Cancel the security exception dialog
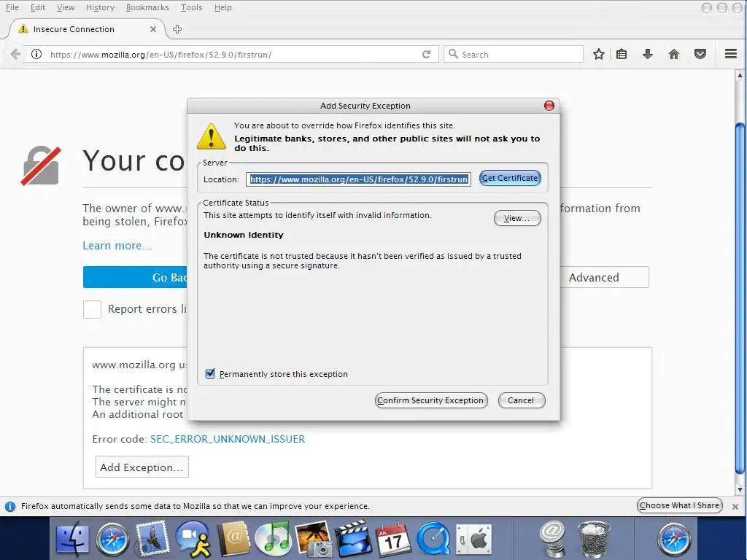 click(x=521, y=400)
